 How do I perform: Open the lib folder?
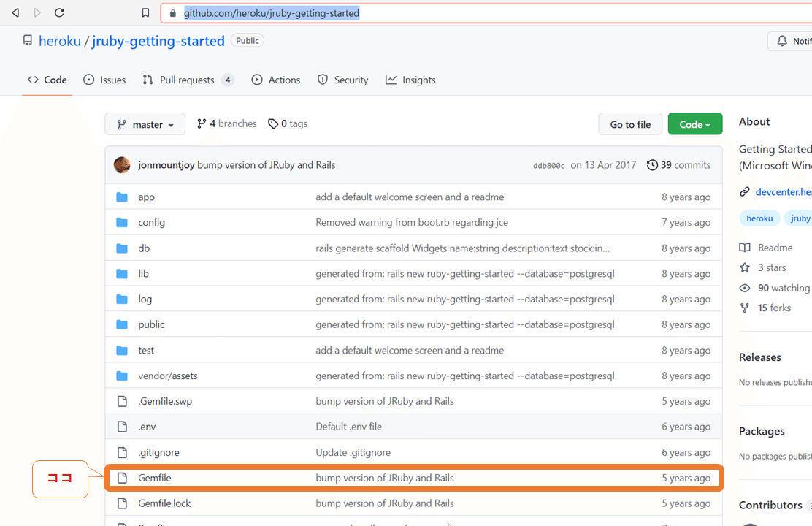[x=143, y=274]
